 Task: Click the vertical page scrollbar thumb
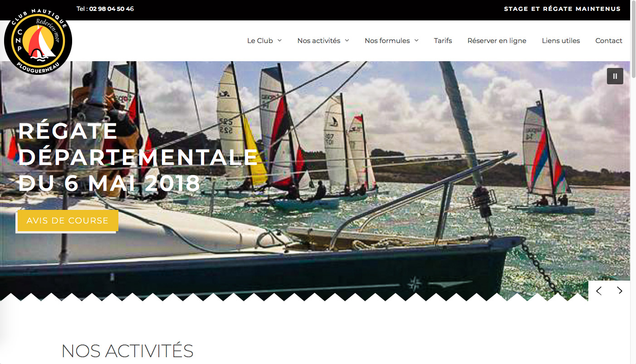click(633, 39)
